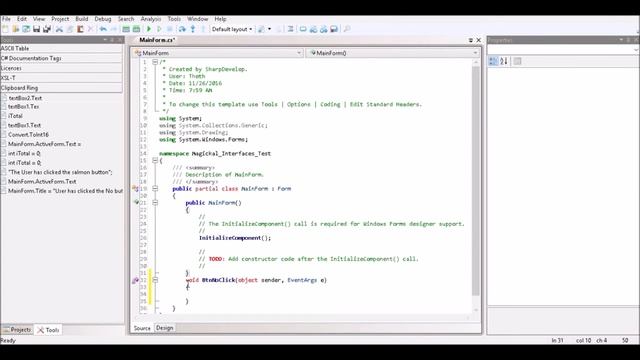Click the indent lines toolbar icon

tap(290, 29)
